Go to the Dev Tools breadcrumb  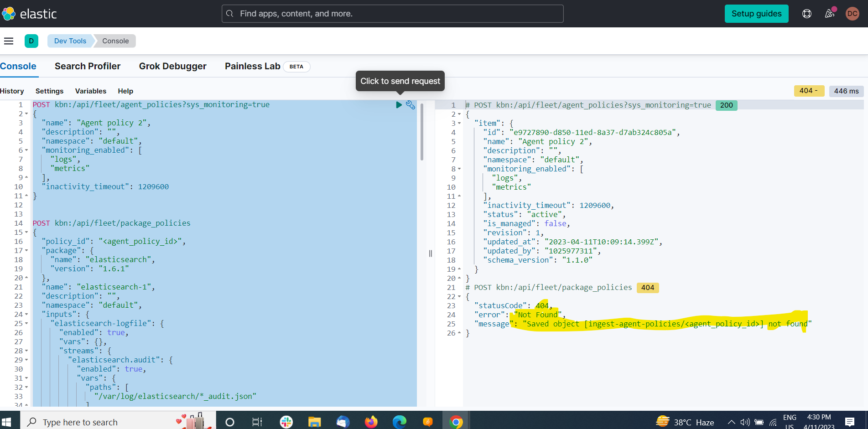tap(70, 41)
